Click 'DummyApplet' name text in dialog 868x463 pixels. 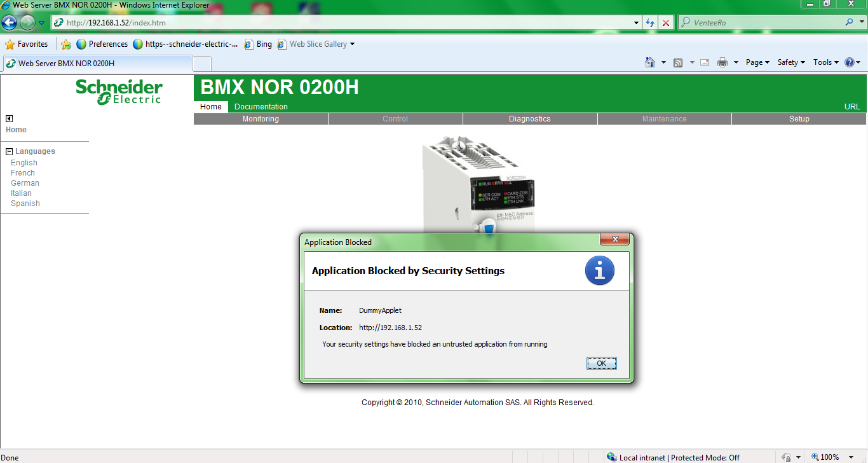pos(380,310)
